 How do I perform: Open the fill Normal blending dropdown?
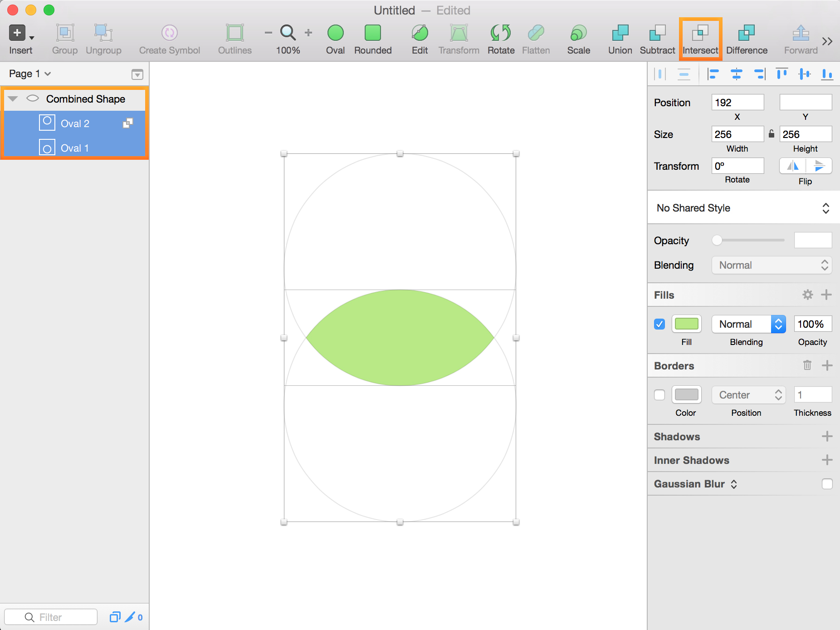click(748, 324)
